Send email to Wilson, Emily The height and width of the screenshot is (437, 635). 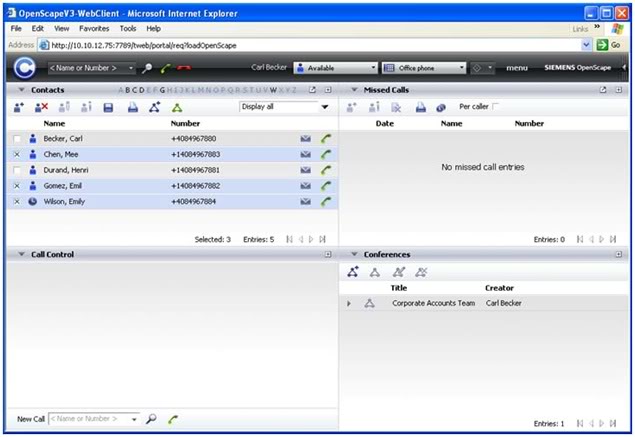point(306,202)
